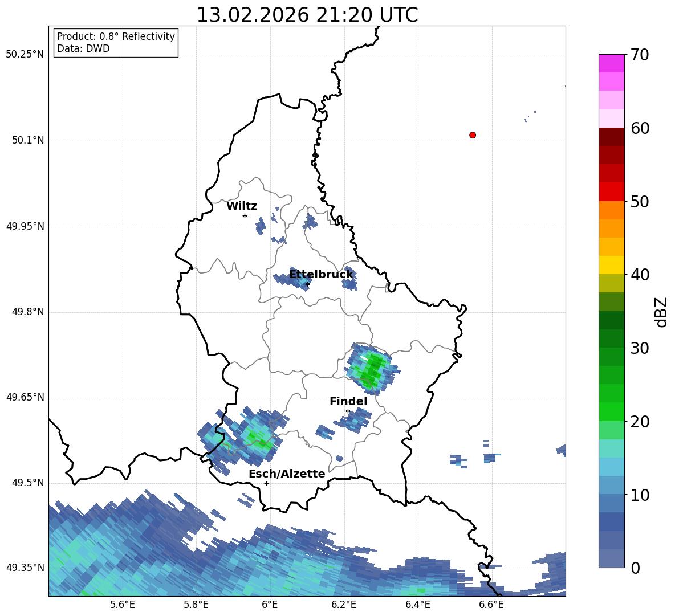Click the Wiltz cross marker

point(245,215)
